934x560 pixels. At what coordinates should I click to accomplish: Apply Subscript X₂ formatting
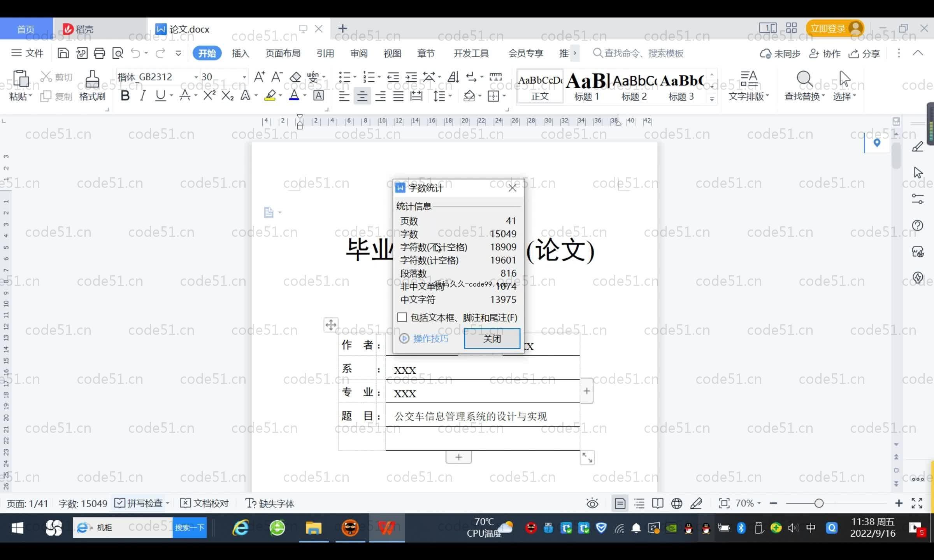227,95
